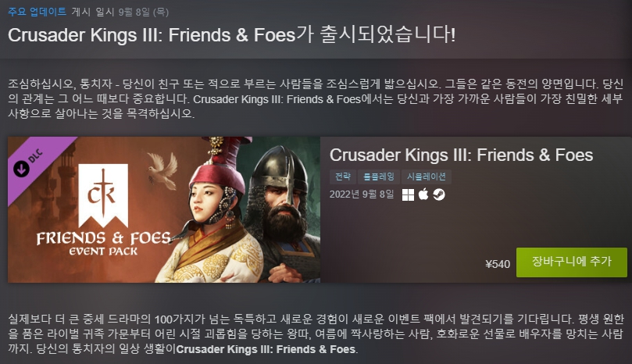Click the Apple macOS platform icon
The image size is (632, 364).
click(x=423, y=194)
